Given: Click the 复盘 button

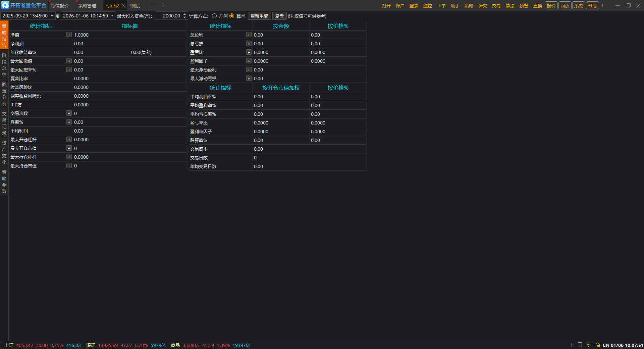Looking at the screenshot, I should point(279,16).
